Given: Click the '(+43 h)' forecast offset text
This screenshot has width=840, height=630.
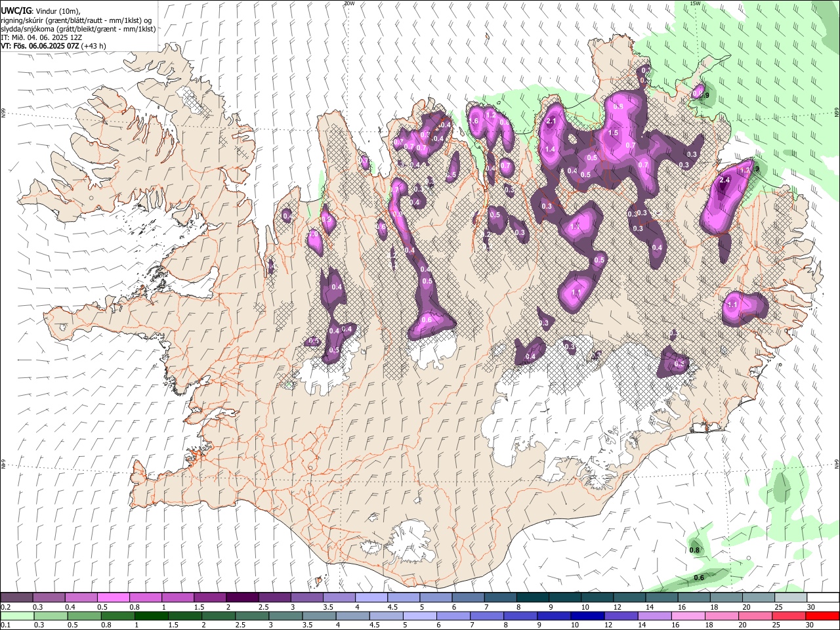Looking at the screenshot, I should pyautogui.click(x=94, y=46).
